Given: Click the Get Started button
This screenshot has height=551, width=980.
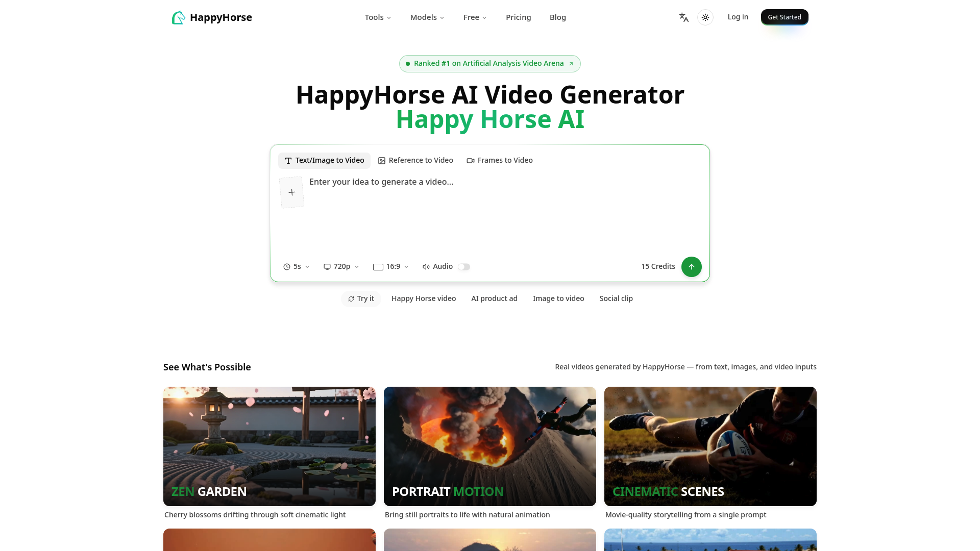Looking at the screenshot, I should pyautogui.click(x=785, y=17).
